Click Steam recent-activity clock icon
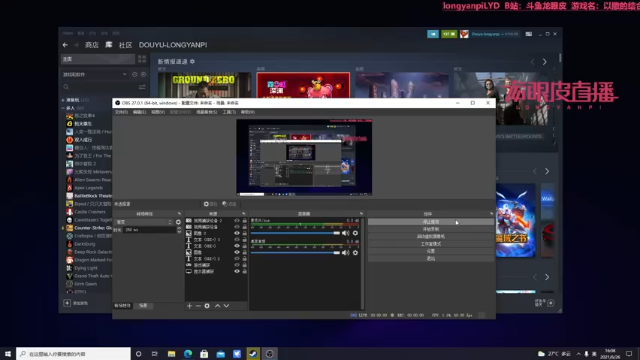640x360 pixels. (x=135, y=75)
